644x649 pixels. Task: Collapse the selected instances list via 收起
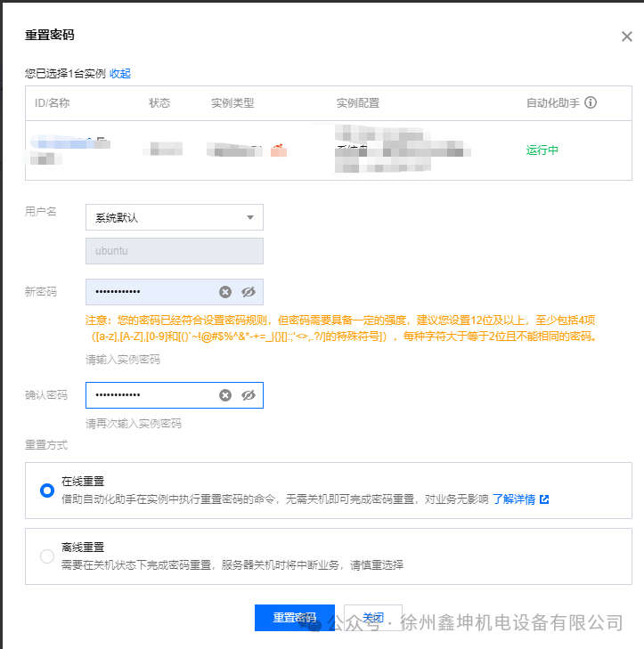120,74
